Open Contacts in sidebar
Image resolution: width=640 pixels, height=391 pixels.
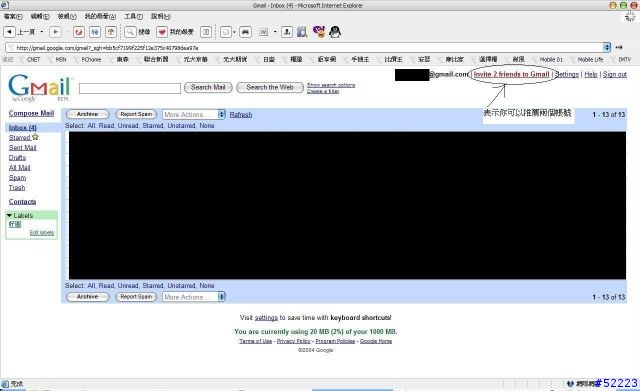point(22,202)
